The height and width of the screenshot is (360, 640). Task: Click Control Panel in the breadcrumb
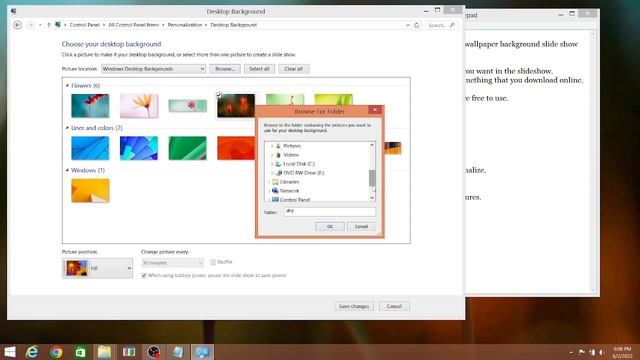point(84,25)
